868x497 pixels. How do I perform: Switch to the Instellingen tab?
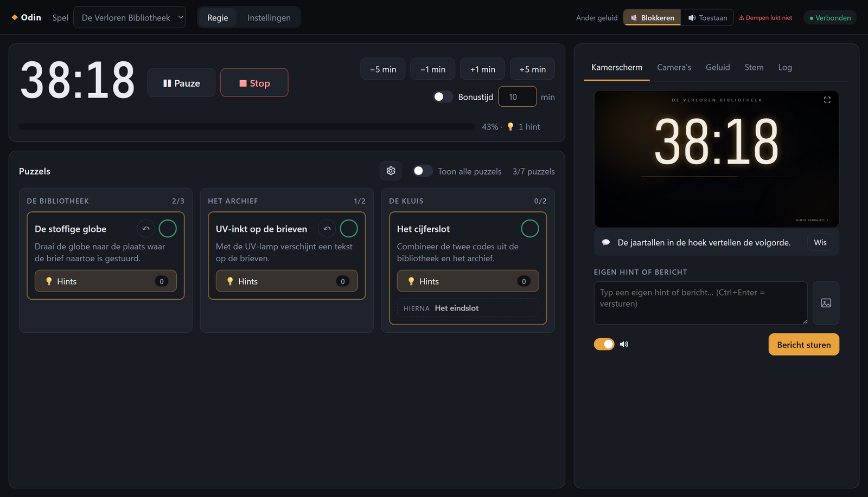pos(269,18)
